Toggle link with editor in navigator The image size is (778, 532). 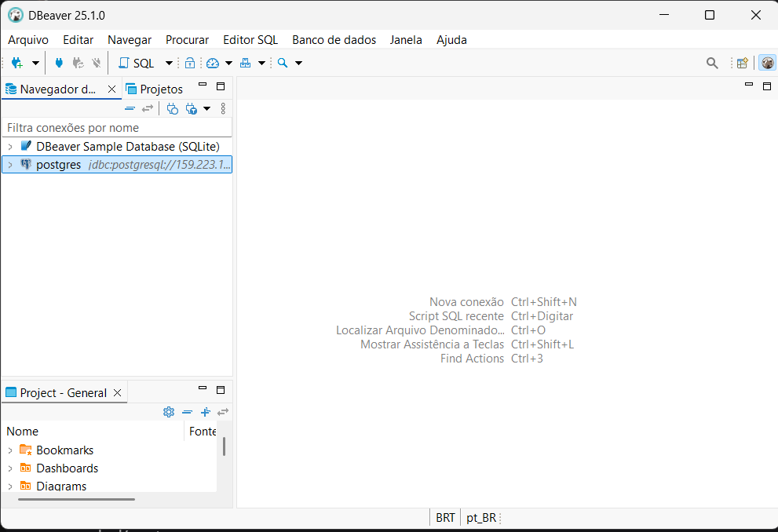tap(148, 108)
